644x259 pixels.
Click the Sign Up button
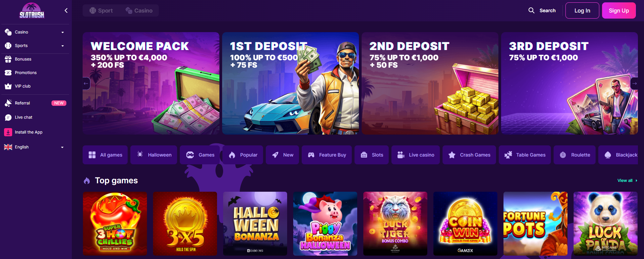click(x=619, y=10)
